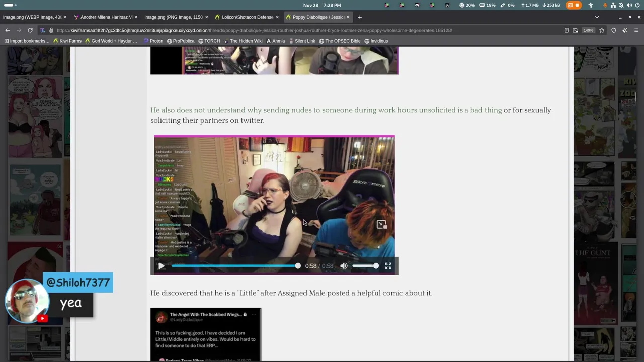Toggle reader view in the address bar
The image size is (644, 362).
click(566, 30)
